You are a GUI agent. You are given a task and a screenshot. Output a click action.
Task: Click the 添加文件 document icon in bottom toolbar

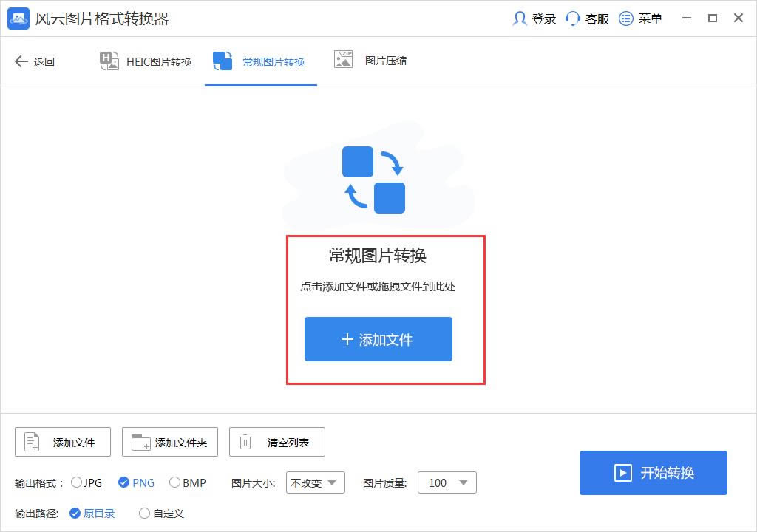[x=32, y=442]
